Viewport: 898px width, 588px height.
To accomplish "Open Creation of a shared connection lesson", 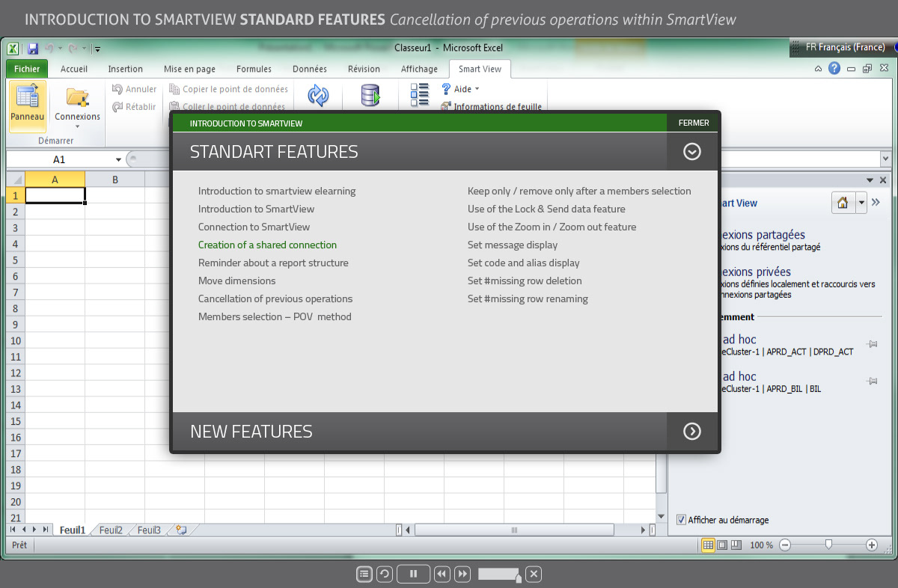I will pyautogui.click(x=267, y=245).
